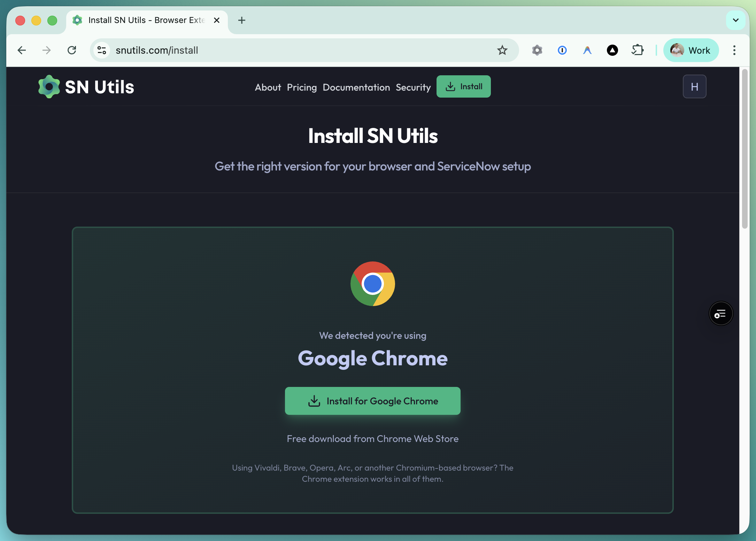
Task: Open the gear-shaped extension icon
Action: [537, 50]
